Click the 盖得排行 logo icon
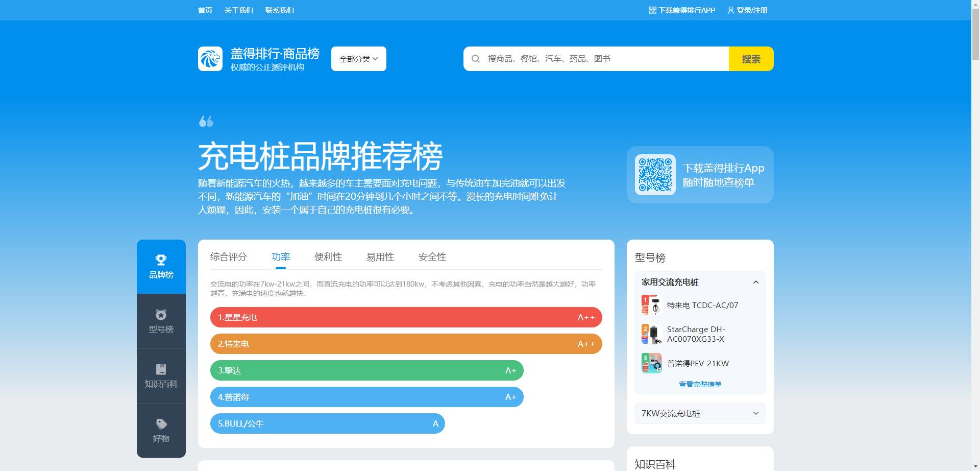980x471 pixels. coord(210,58)
